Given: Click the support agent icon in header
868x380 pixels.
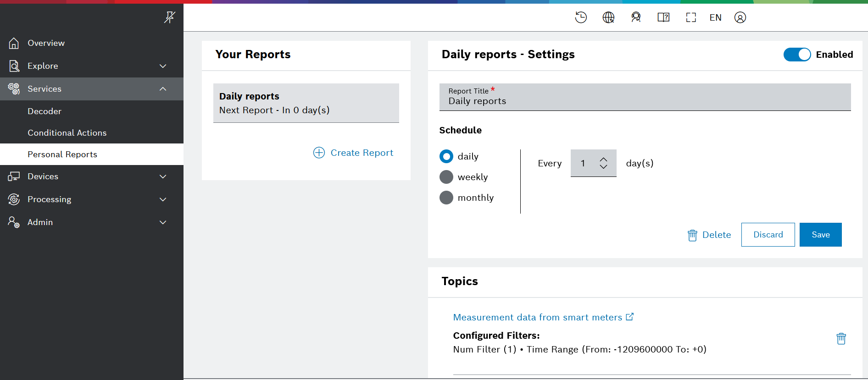Looking at the screenshot, I should [636, 17].
